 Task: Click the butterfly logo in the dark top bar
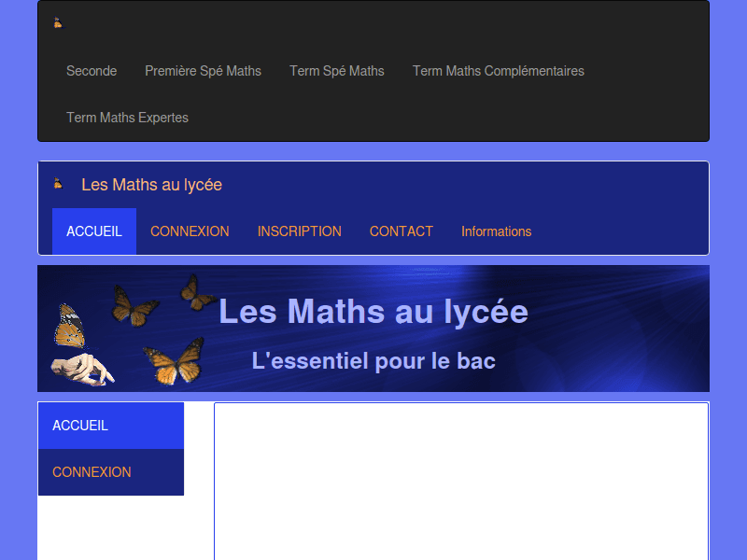tap(57, 22)
